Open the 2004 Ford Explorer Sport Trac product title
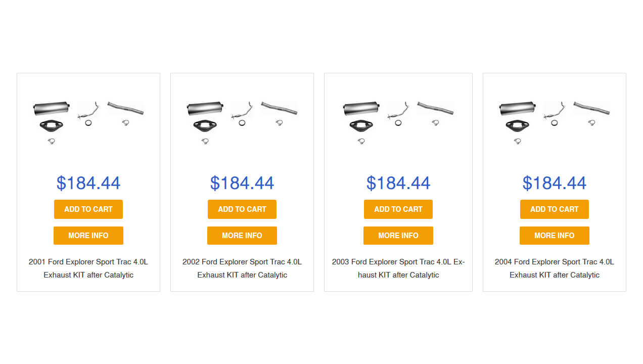 [x=554, y=268]
